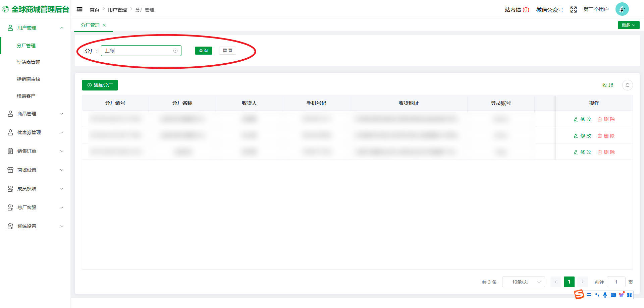Open the 10条/页 page size dropdown
This screenshot has width=644, height=308.
tap(523, 282)
